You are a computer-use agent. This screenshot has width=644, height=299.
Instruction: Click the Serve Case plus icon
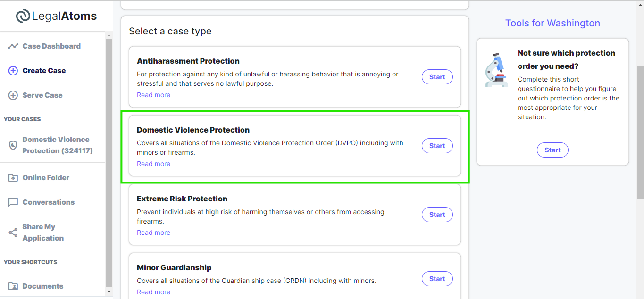point(13,95)
